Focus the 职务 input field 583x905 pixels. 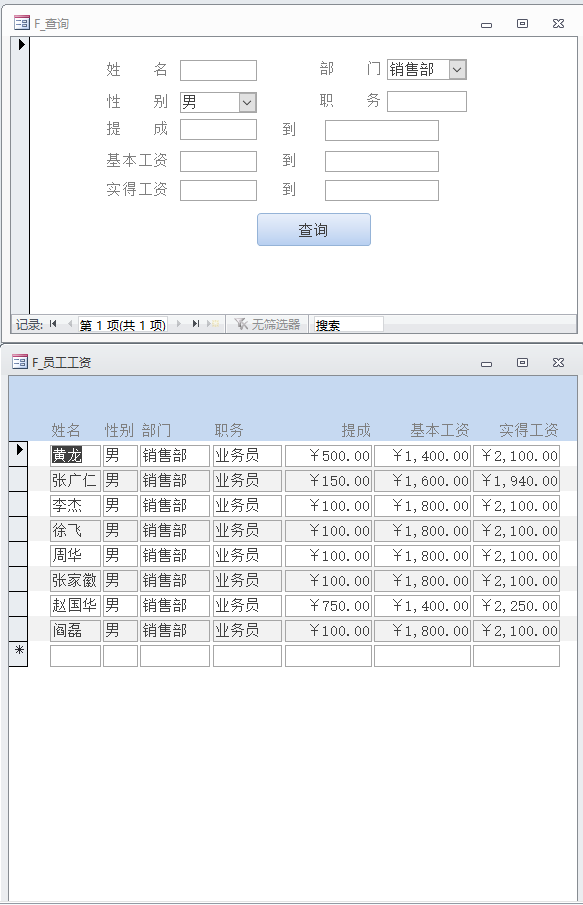pos(427,102)
